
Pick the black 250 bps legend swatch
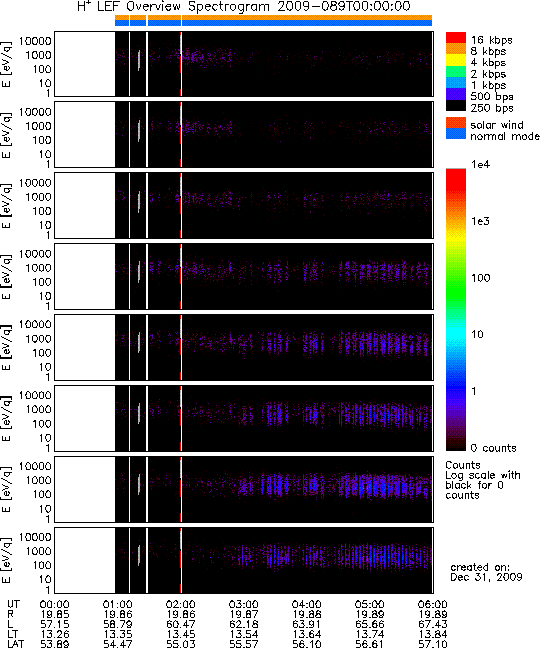pos(456,105)
